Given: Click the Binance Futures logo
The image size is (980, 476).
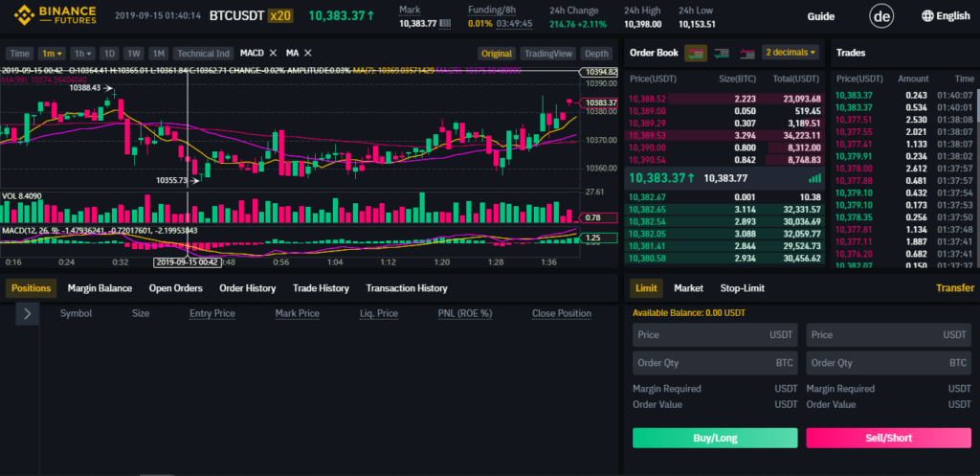Looking at the screenshot, I should click(56, 15).
